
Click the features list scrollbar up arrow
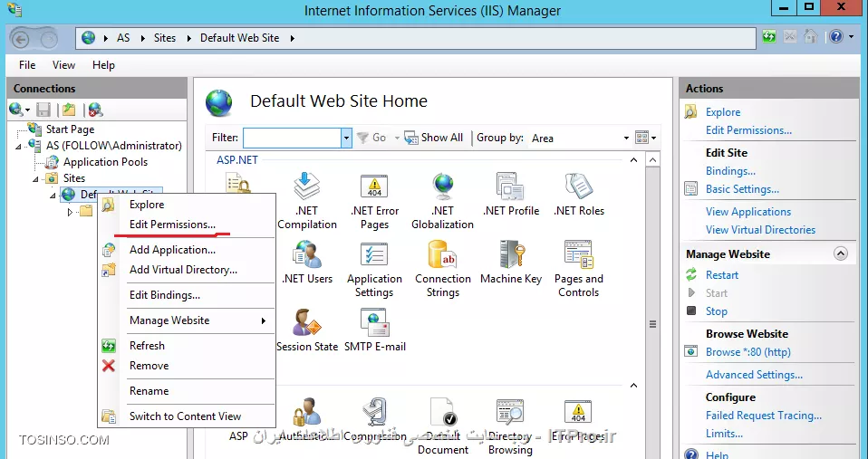click(x=652, y=160)
